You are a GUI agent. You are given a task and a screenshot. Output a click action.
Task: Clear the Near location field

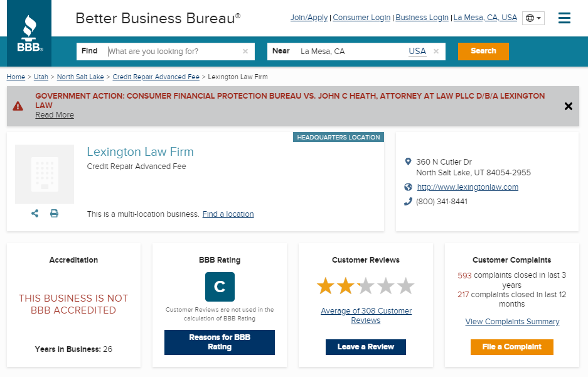pos(436,52)
